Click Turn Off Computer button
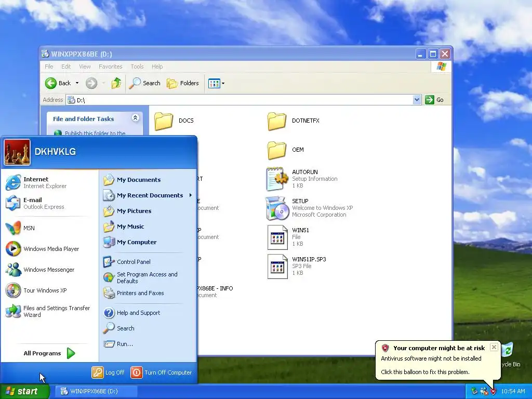 coord(161,373)
